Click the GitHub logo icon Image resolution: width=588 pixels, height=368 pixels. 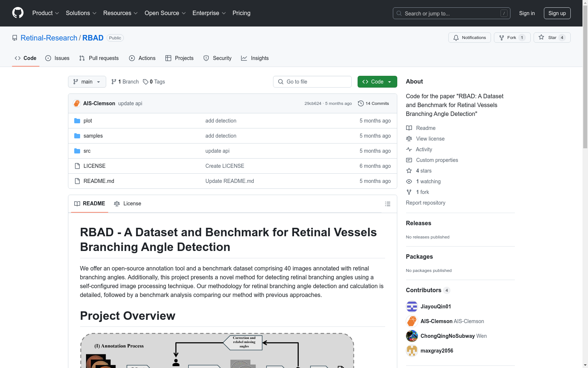click(x=18, y=13)
